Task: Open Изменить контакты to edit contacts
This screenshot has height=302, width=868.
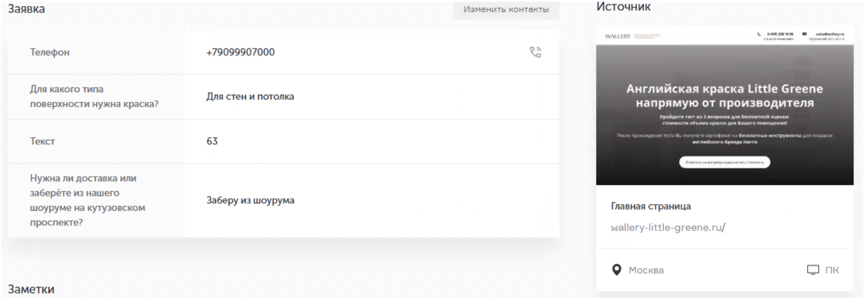Action: [x=506, y=10]
